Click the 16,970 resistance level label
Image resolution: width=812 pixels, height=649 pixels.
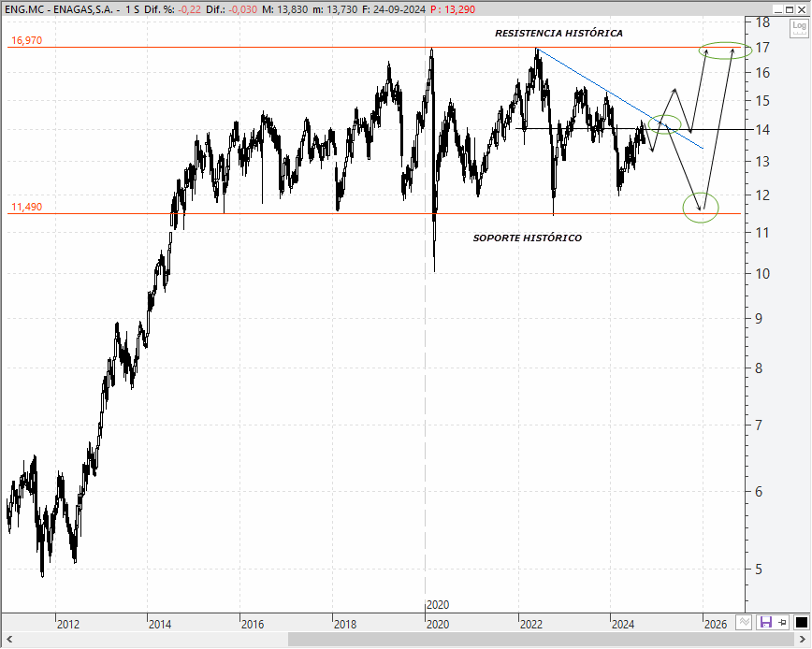click(x=27, y=40)
